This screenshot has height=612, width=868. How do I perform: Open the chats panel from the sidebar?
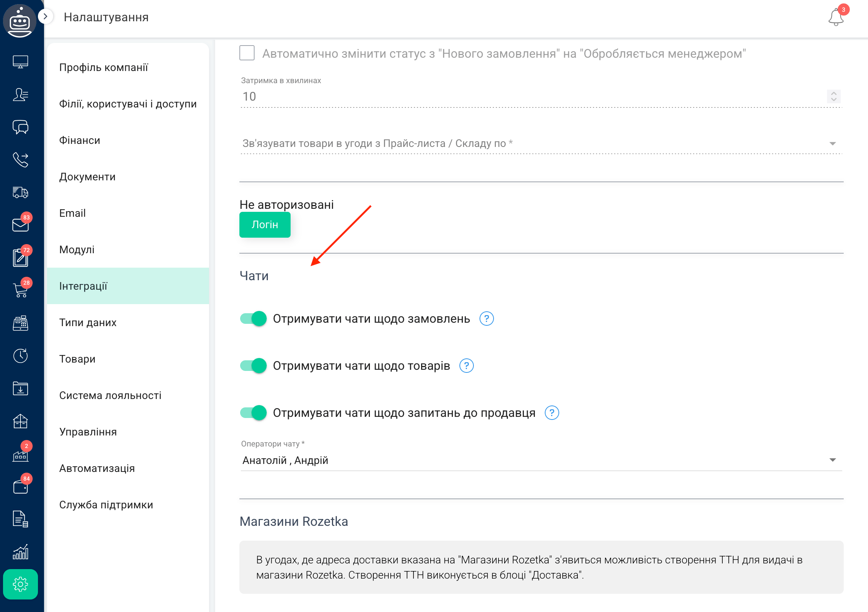click(x=20, y=128)
